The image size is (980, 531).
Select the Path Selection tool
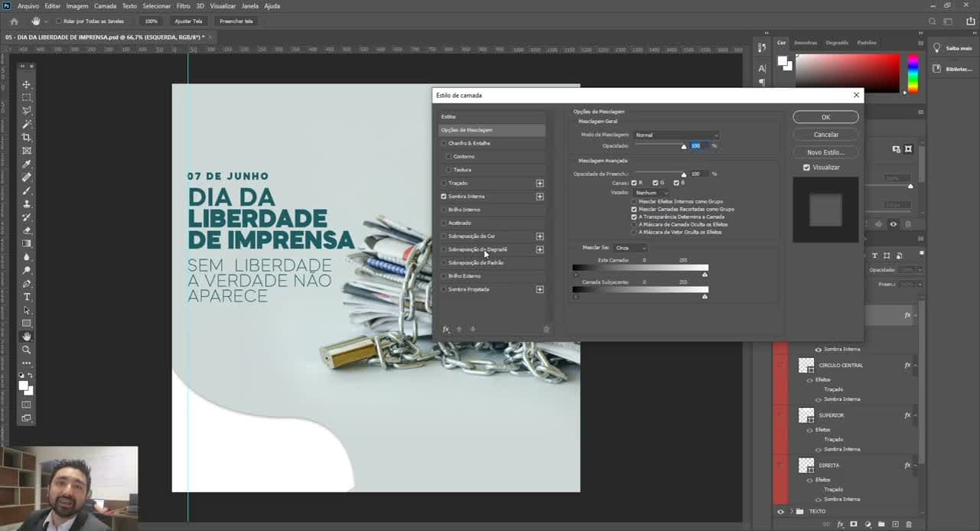coord(27,310)
